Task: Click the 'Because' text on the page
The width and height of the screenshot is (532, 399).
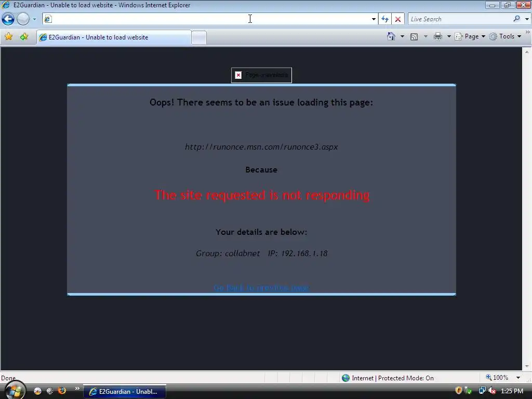Action: click(x=261, y=170)
